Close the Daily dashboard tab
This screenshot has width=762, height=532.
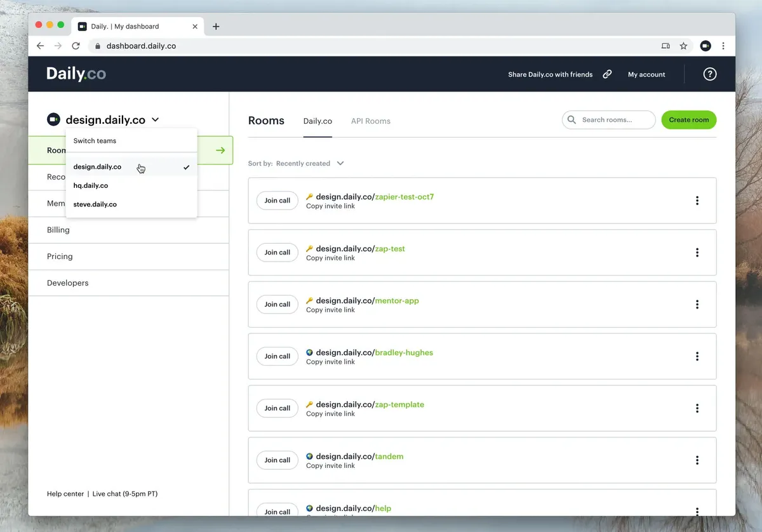point(195,27)
